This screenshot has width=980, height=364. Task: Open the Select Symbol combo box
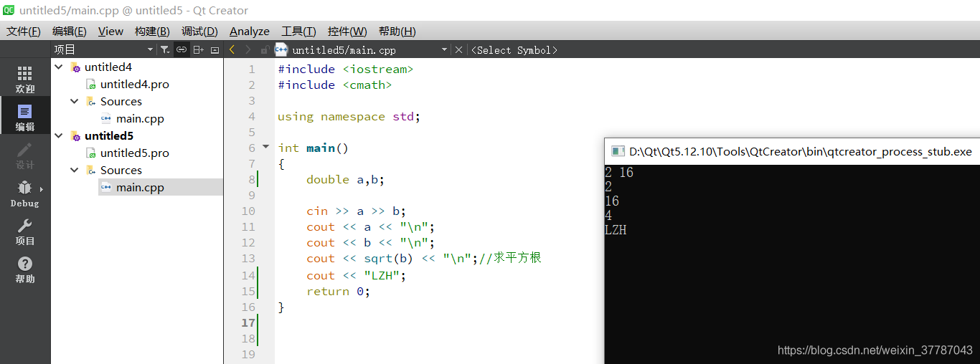tap(514, 49)
